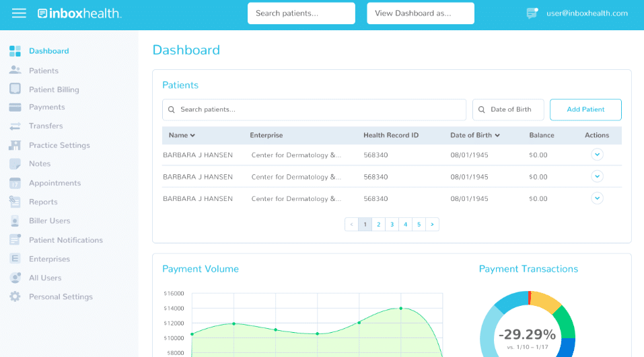Select page 2 in pagination
Screen dimensions: 644x357
click(378, 225)
